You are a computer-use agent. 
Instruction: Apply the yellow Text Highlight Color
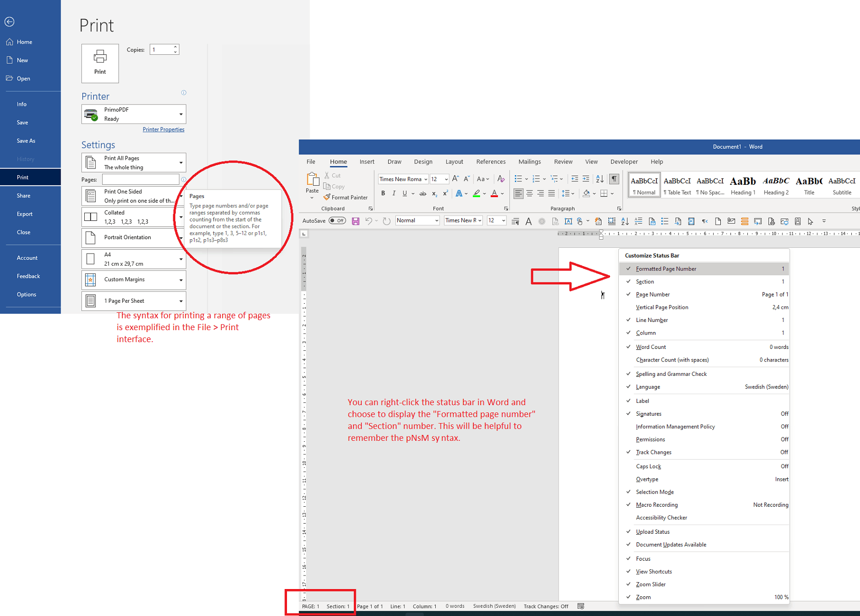[x=477, y=193]
